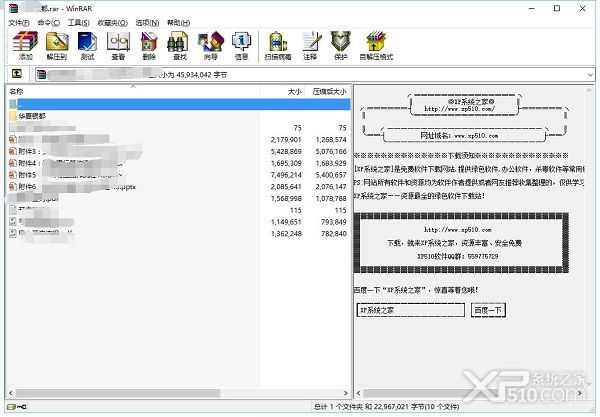Screen dimensions: 600x417
Task: Click the 网址域名: www.xp510.com text in the comment
Action: pyautogui.click(x=459, y=135)
